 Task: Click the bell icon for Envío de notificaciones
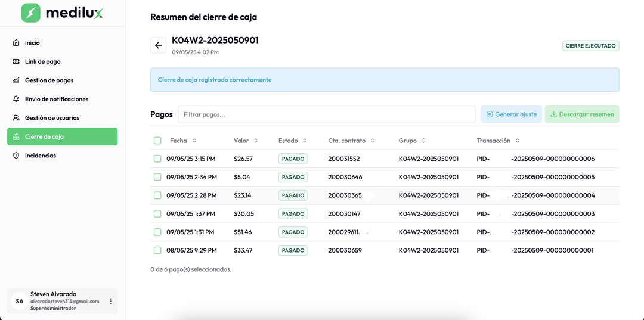coord(16,99)
